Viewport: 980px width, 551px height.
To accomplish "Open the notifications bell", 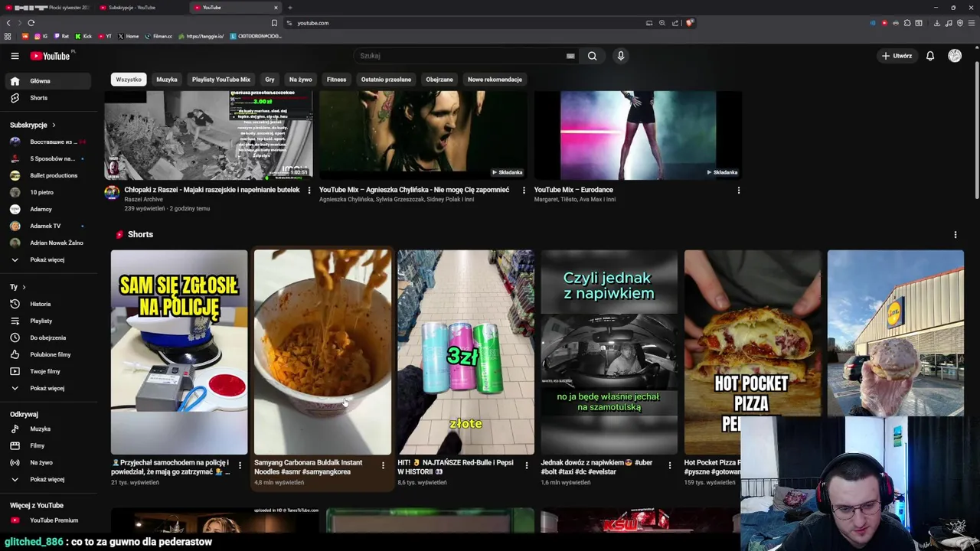I will click(930, 56).
